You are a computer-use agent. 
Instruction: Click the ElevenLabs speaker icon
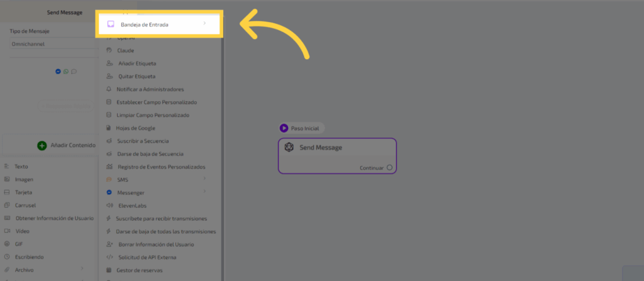coord(109,206)
